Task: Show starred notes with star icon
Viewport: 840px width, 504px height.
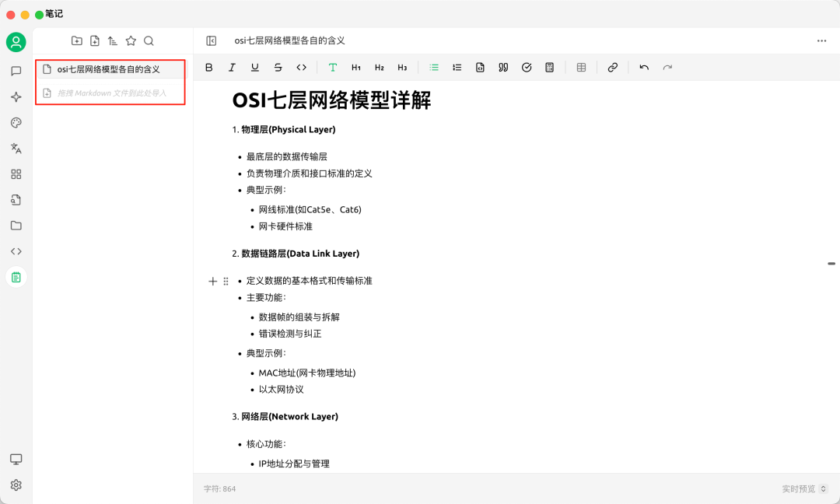Action: tap(131, 41)
